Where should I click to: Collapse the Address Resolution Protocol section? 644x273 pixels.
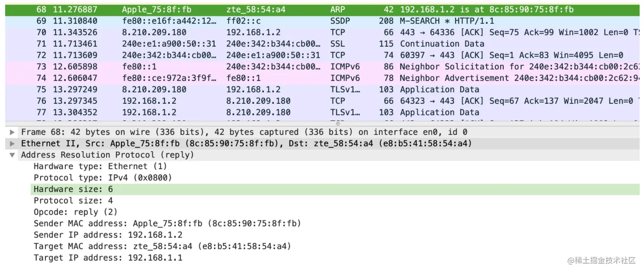[x=12, y=155]
